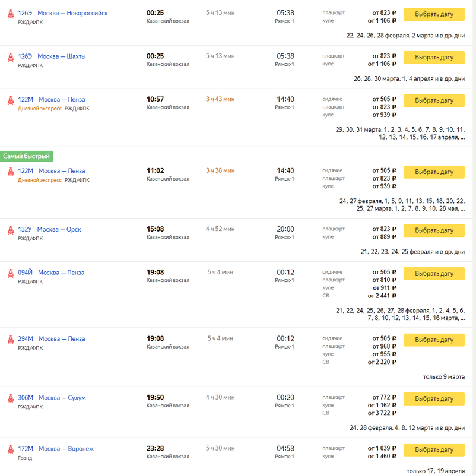Choose date for Москва — Воронеж train
Viewport: 476px width, 475px height.
pos(434,449)
